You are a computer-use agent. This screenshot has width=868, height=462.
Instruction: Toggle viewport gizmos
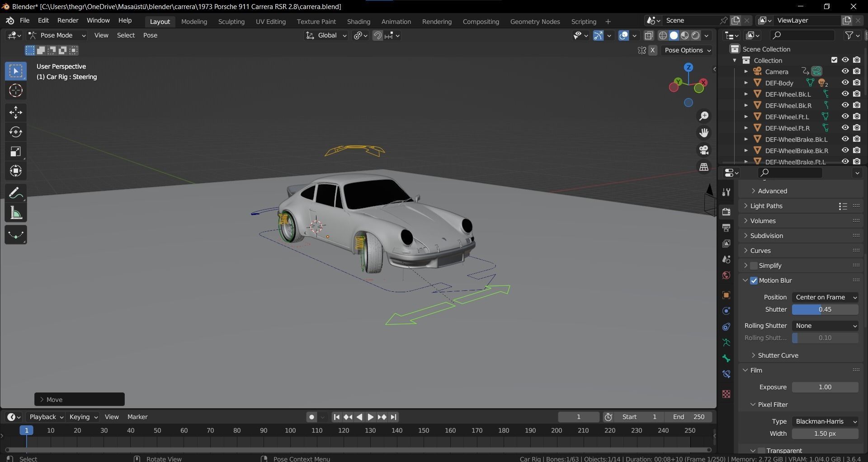598,36
